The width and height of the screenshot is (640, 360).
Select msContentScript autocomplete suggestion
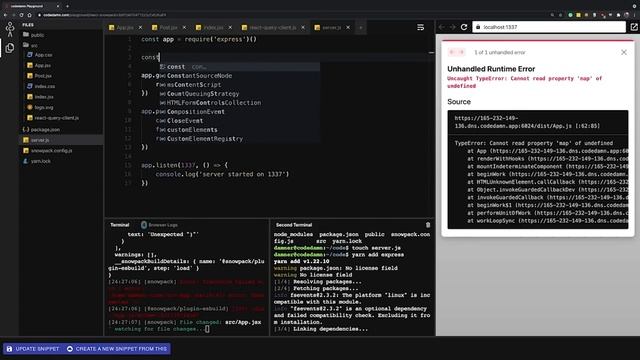[x=240, y=85]
